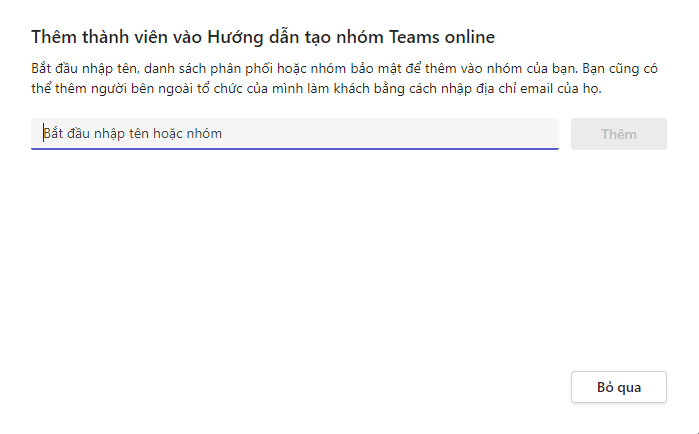This screenshot has height=434, width=699.
Task: Click the description paragraph starting 'Bắt đầu nhập tên, danh sách'
Action: pos(344,78)
